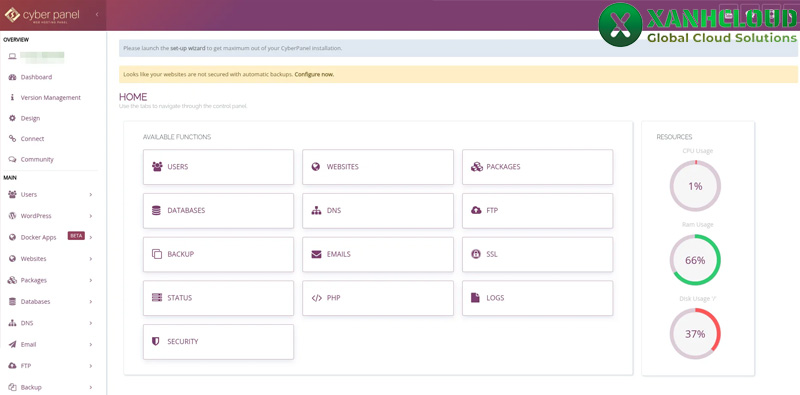Click the Dashboard gauge icon
800x395 pixels.
12,77
